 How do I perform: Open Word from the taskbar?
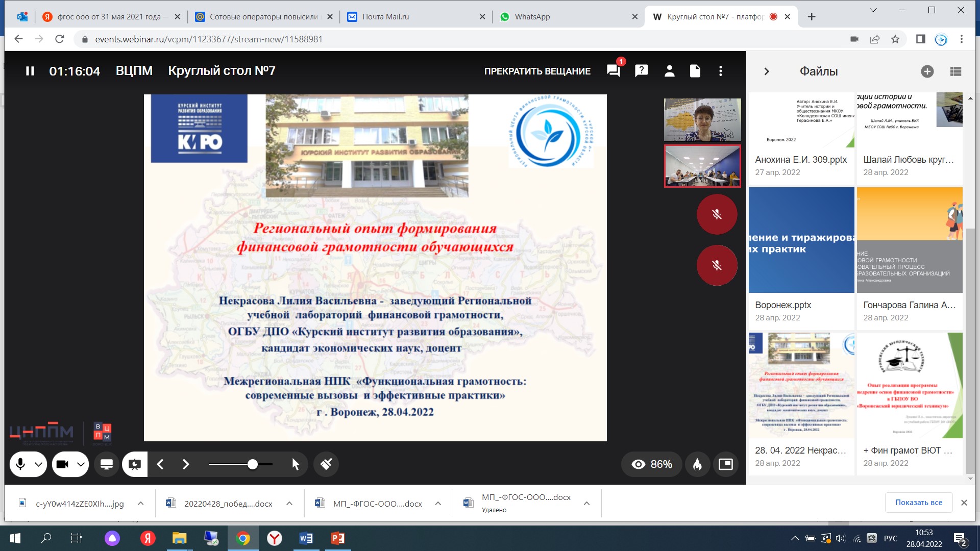click(x=306, y=538)
